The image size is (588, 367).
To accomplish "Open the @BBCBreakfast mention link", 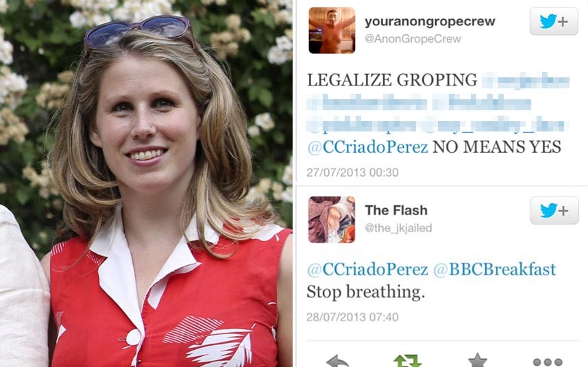I will click(495, 269).
